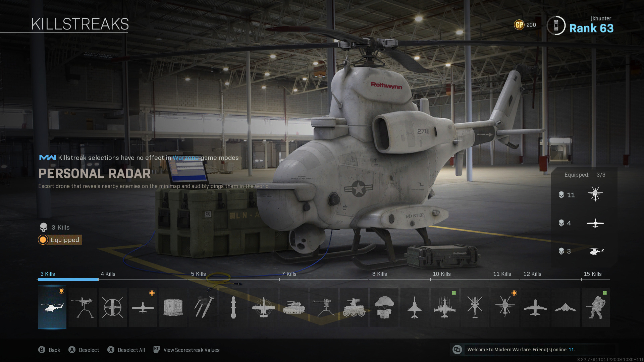Select the Counter UAV killstreak icon
644x362 pixels.
click(x=113, y=307)
